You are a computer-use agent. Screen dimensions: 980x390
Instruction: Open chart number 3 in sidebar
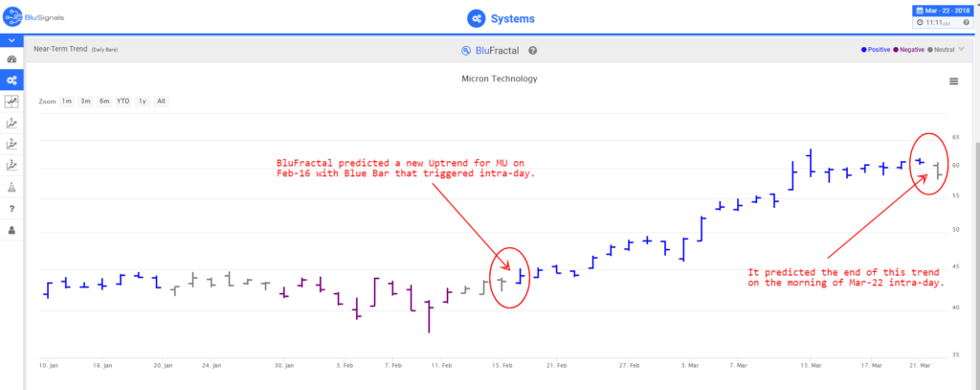click(x=11, y=165)
